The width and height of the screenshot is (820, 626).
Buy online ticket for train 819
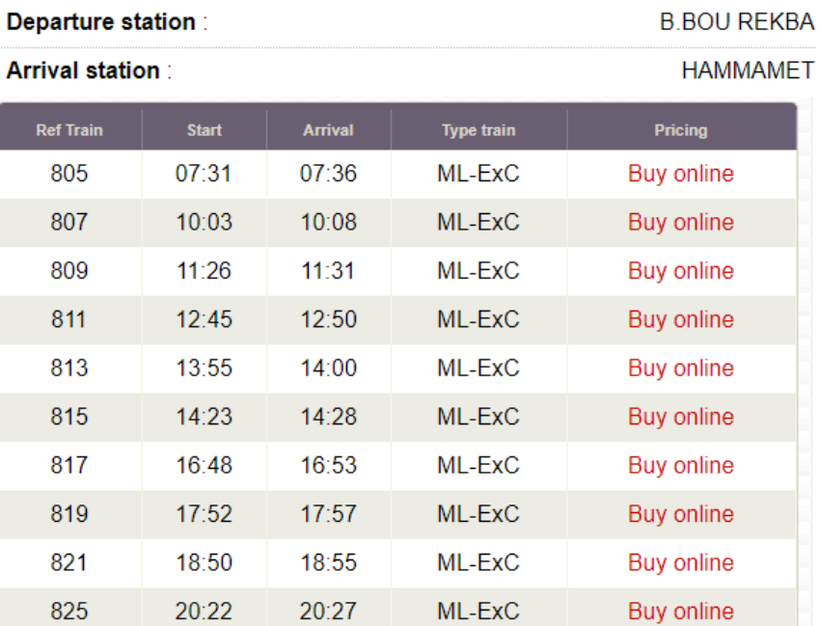point(680,514)
